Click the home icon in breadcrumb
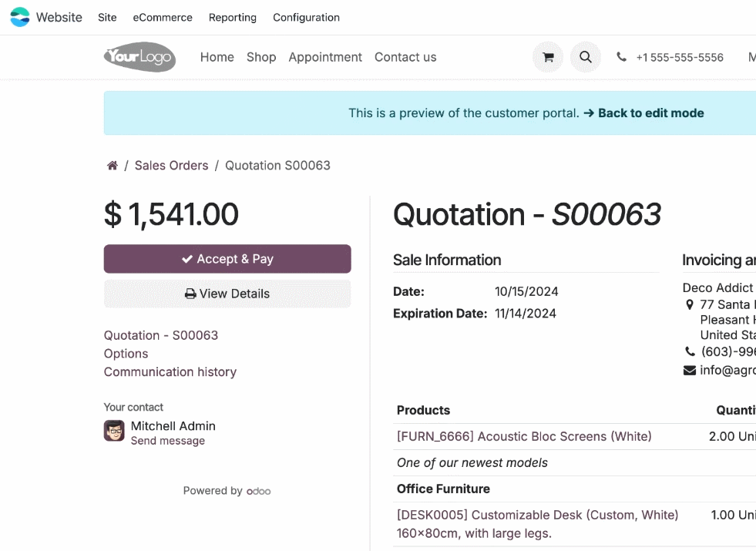Image resolution: width=756 pixels, height=551 pixels. (x=113, y=166)
